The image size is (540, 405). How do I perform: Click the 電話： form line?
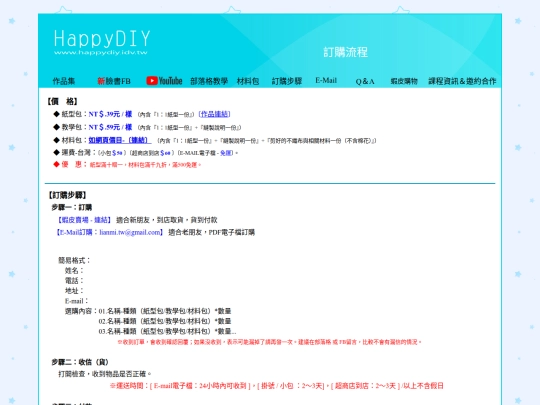74,281
